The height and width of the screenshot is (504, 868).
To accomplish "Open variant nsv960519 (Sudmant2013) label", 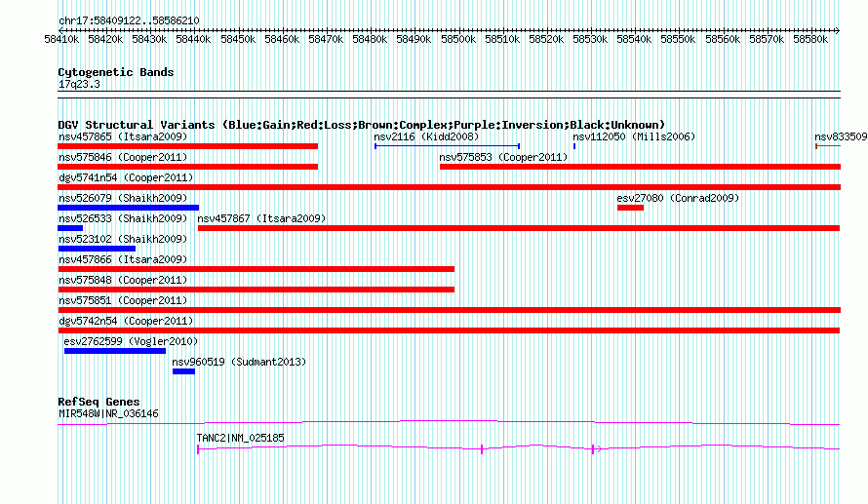I will (x=239, y=362).
